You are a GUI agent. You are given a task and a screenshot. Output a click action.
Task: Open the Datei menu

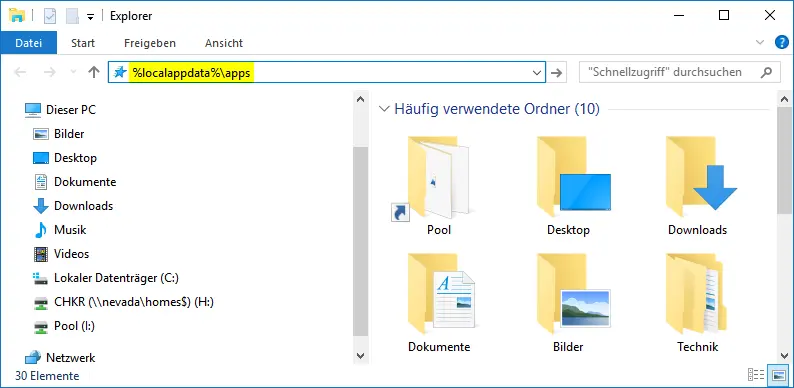click(x=28, y=43)
